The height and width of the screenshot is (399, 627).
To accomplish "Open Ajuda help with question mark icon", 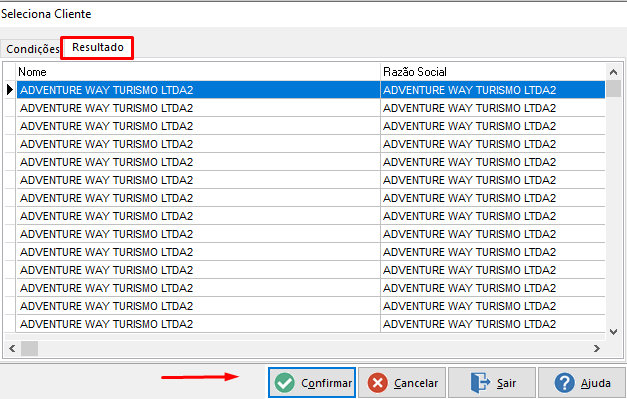I will [x=582, y=383].
